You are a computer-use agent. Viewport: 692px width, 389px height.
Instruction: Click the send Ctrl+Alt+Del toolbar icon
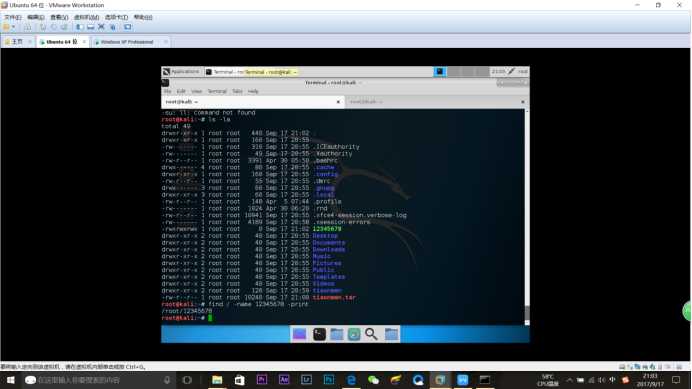coord(27,27)
